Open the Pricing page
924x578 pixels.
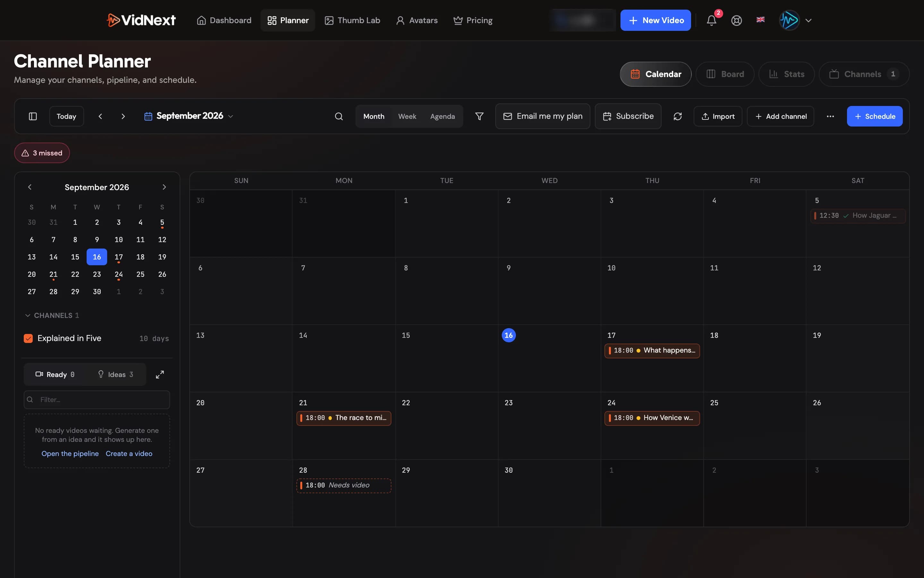coord(473,20)
